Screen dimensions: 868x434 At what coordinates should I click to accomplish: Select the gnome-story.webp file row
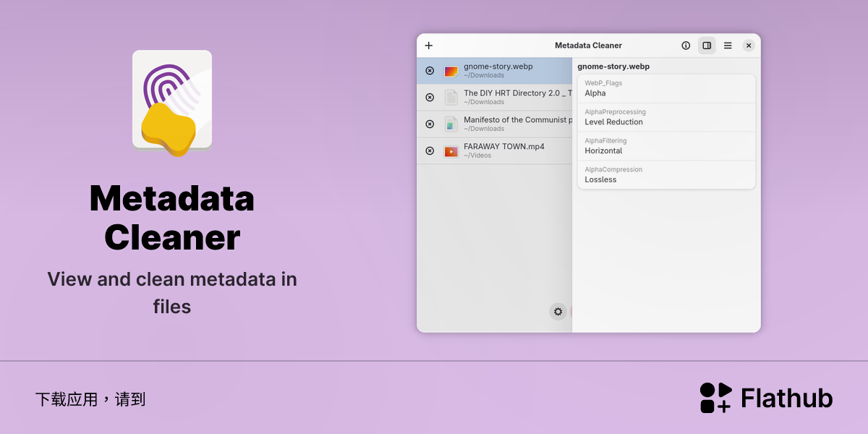click(x=495, y=71)
